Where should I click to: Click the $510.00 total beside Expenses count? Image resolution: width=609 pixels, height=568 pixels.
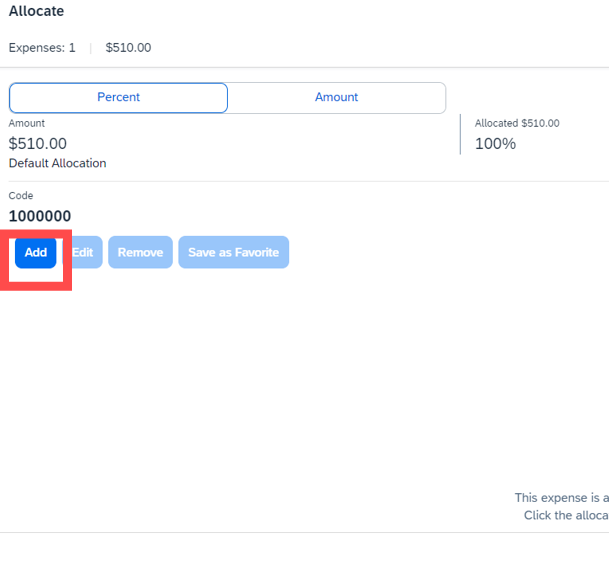coord(128,47)
